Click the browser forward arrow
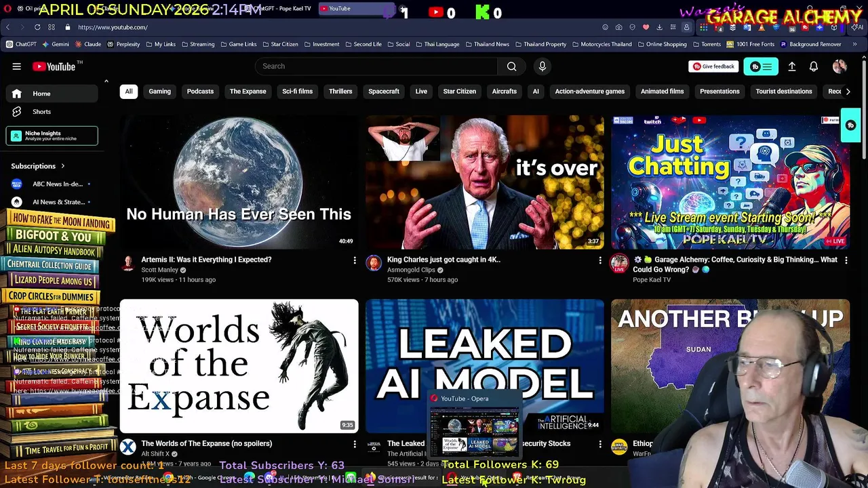The height and width of the screenshot is (488, 868). click(x=22, y=27)
